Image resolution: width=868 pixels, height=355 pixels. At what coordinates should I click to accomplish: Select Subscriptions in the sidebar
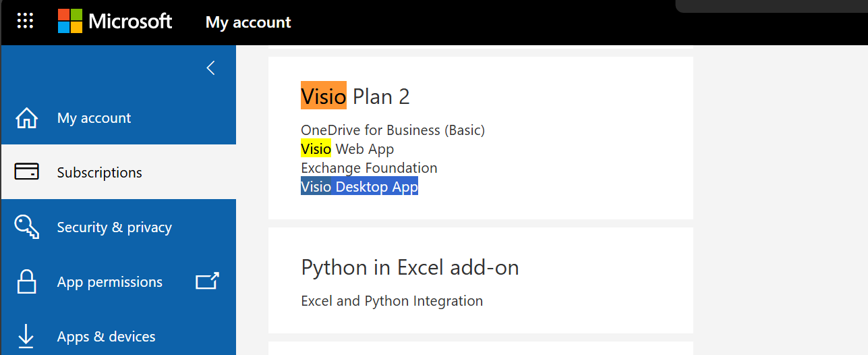[x=100, y=173]
